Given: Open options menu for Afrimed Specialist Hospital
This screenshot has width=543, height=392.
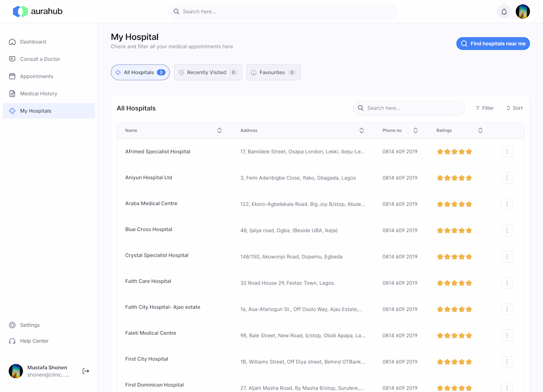Looking at the screenshot, I should coord(506,152).
